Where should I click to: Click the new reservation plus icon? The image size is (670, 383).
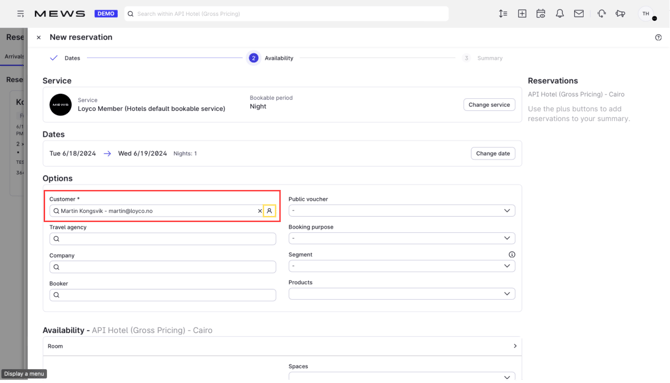click(522, 14)
